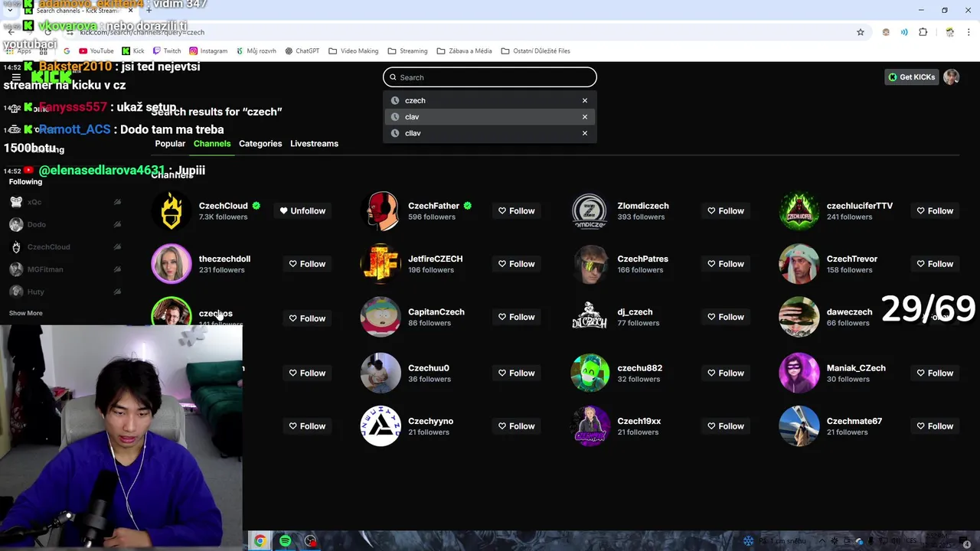980x551 pixels.
Task: Follow the CzechPatres channel
Action: tap(725, 264)
